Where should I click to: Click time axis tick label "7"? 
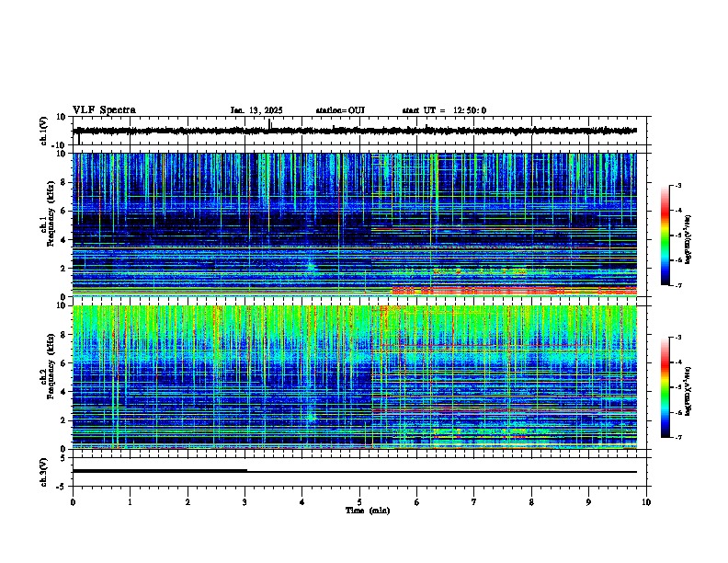[474, 502]
